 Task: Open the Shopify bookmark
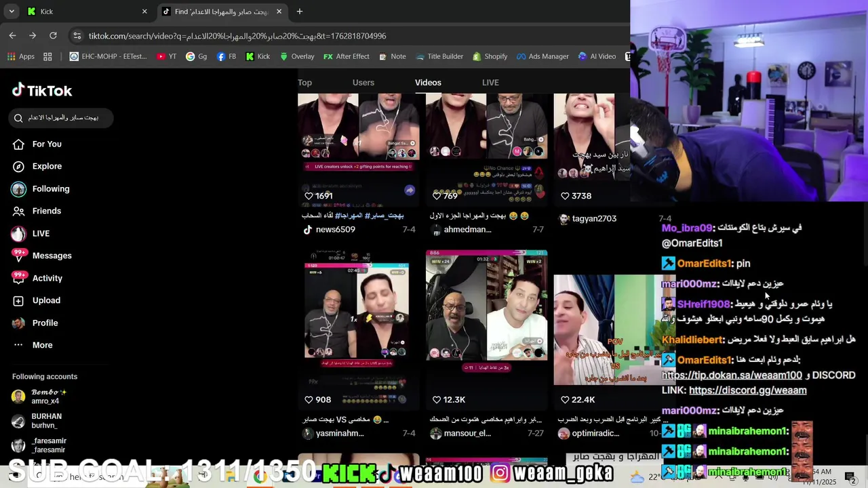490,56
